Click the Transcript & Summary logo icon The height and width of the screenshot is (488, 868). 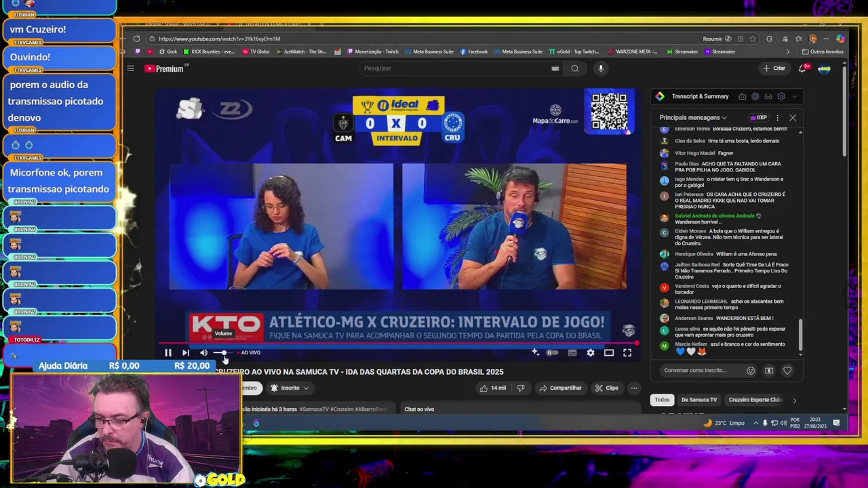click(x=660, y=96)
